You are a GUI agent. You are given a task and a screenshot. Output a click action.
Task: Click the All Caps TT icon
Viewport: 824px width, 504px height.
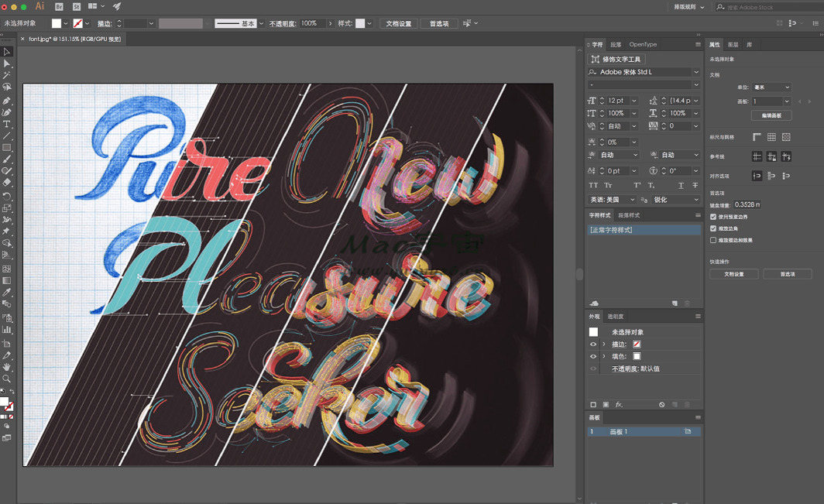[x=593, y=186]
